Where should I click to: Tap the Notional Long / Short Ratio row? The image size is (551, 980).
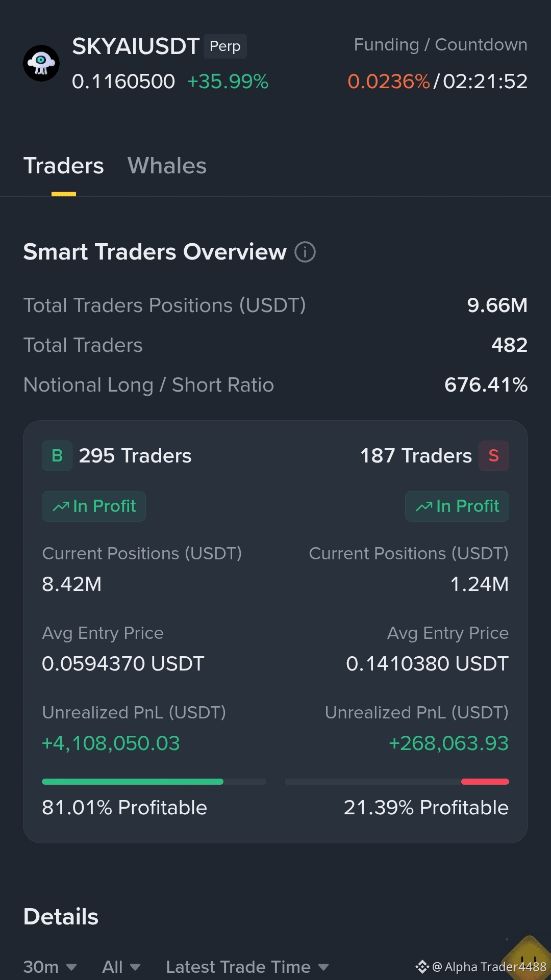click(x=275, y=385)
